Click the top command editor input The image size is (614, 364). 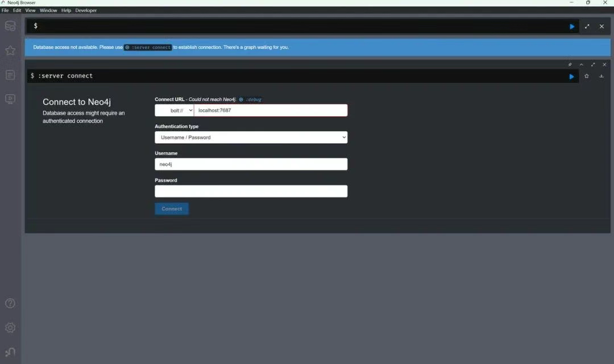pyautogui.click(x=301, y=26)
